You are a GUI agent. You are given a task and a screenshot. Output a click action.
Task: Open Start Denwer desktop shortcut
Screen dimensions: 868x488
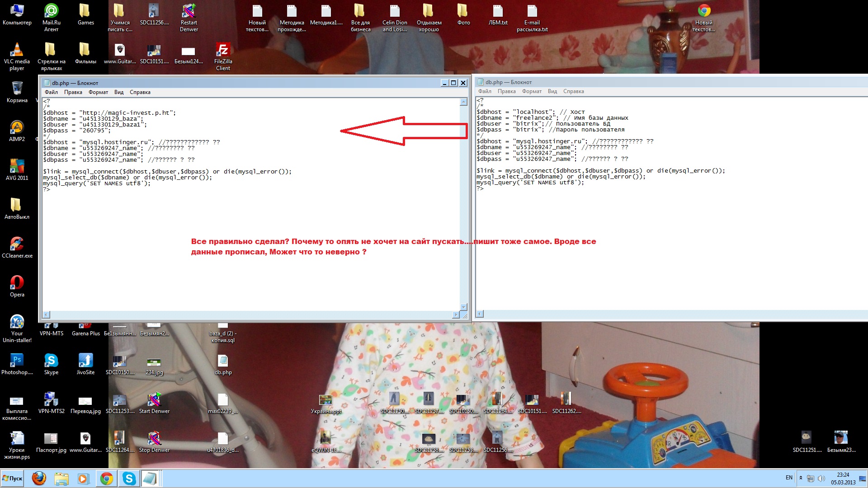pos(154,401)
